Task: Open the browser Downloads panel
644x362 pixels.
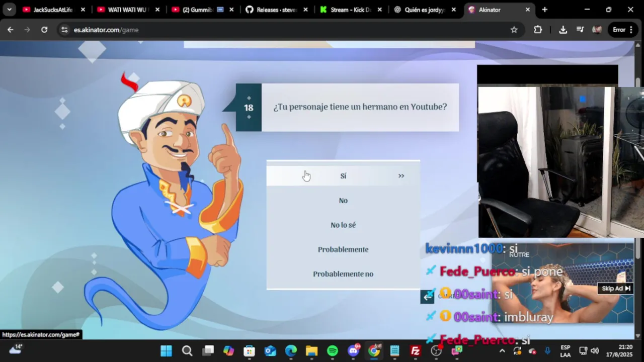Action: (563, 30)
